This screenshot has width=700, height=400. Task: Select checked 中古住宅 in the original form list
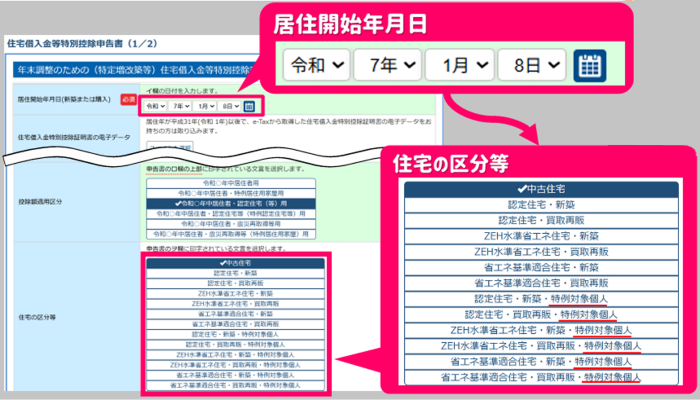tap(235, 263)
